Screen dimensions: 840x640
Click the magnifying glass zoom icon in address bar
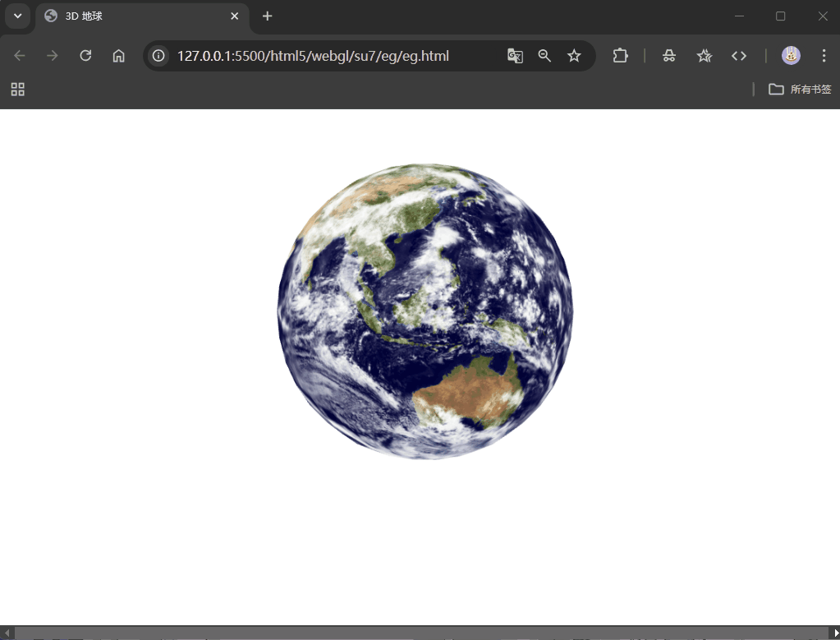coord(544,56)
